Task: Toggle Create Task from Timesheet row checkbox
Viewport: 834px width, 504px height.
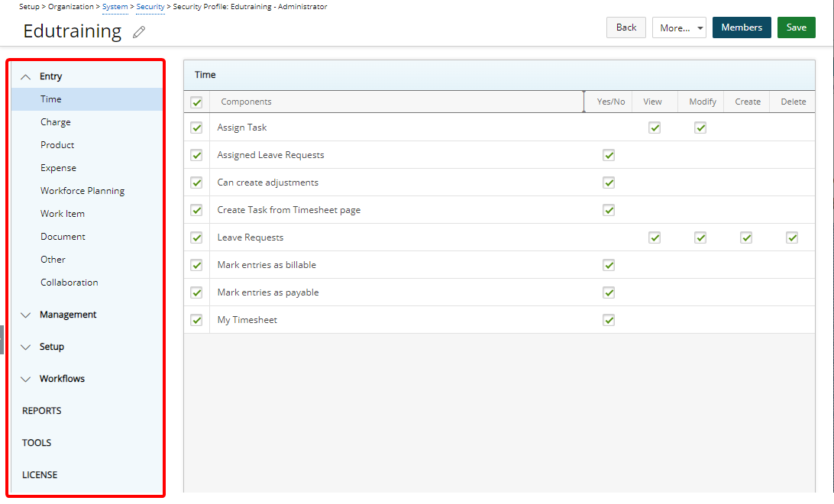Action: pyautogui.click(x=197, y=210)
